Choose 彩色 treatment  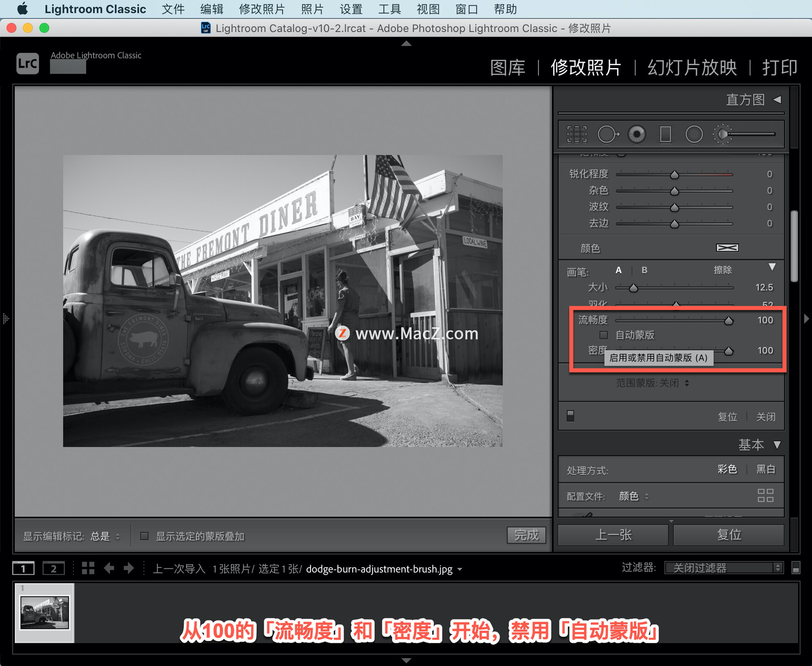pos(727,469)
